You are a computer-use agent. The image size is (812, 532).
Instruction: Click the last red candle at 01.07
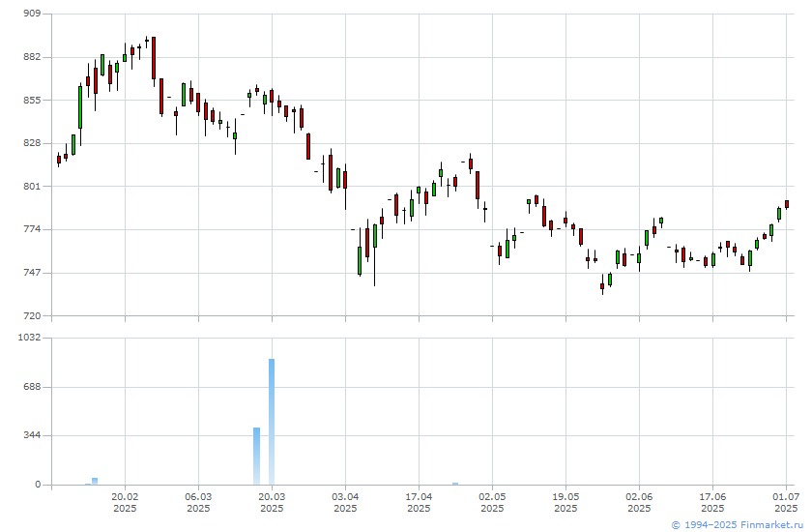pyautogui.click(x=787, y=204)
